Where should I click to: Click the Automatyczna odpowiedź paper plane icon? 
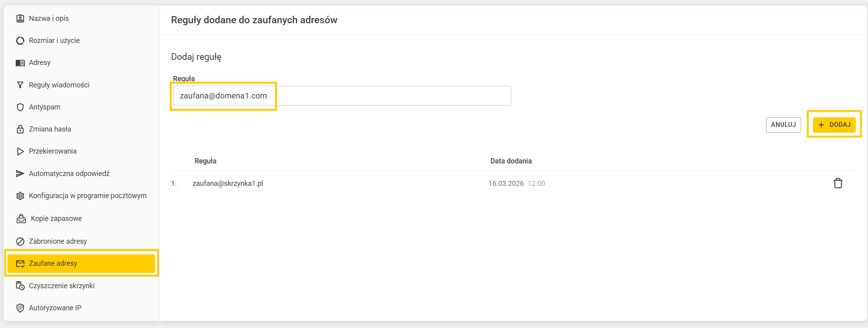pyautogui.click(x=20, y=174)
